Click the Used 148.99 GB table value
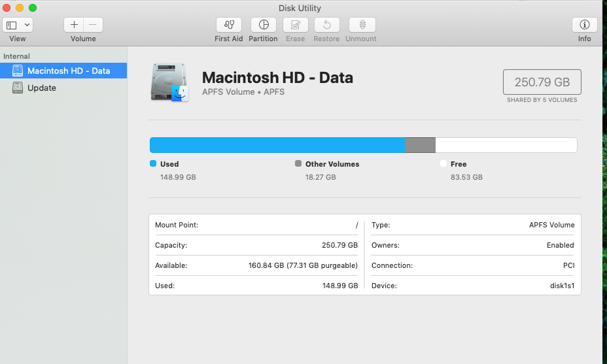 pos(340,286)
